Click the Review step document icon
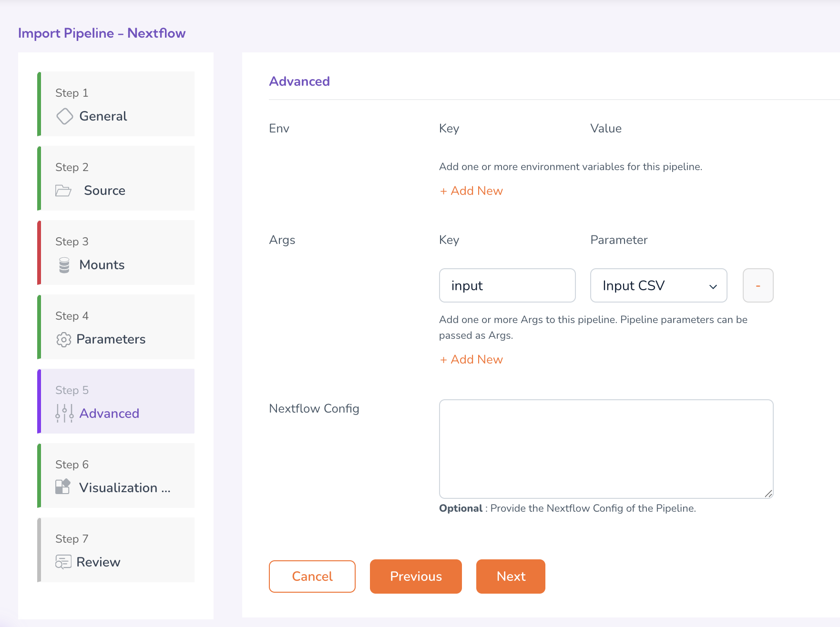Viewport: 840px width, 627px height. point(63,562)
